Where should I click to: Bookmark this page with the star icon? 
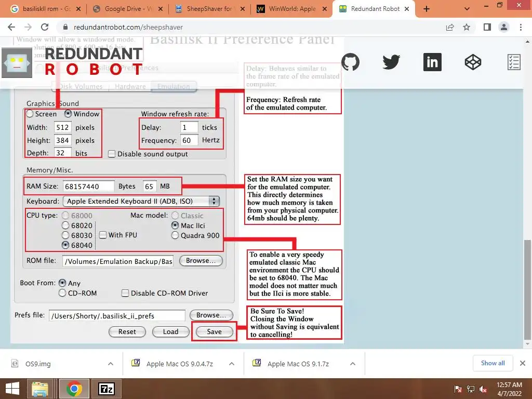[x=467, y=27]
